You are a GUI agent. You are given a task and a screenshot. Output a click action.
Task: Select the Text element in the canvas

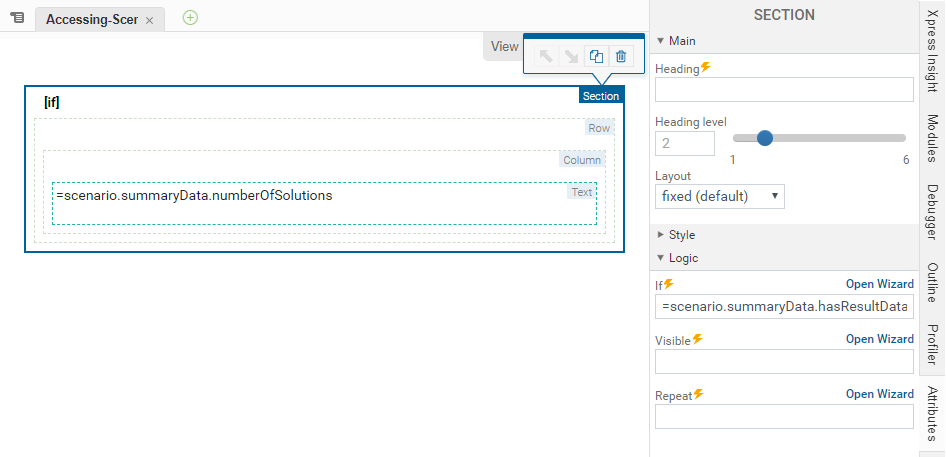[x=324, y=203]
